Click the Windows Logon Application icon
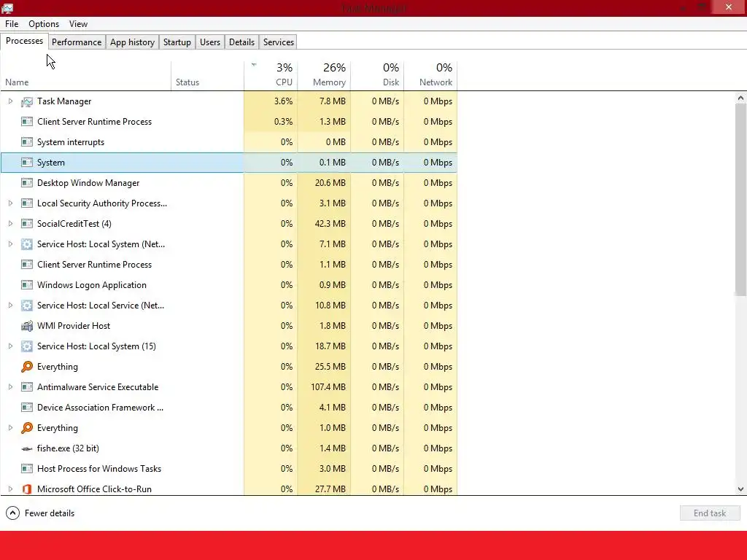Screen dimensions: 747x560 coord(27,285)
